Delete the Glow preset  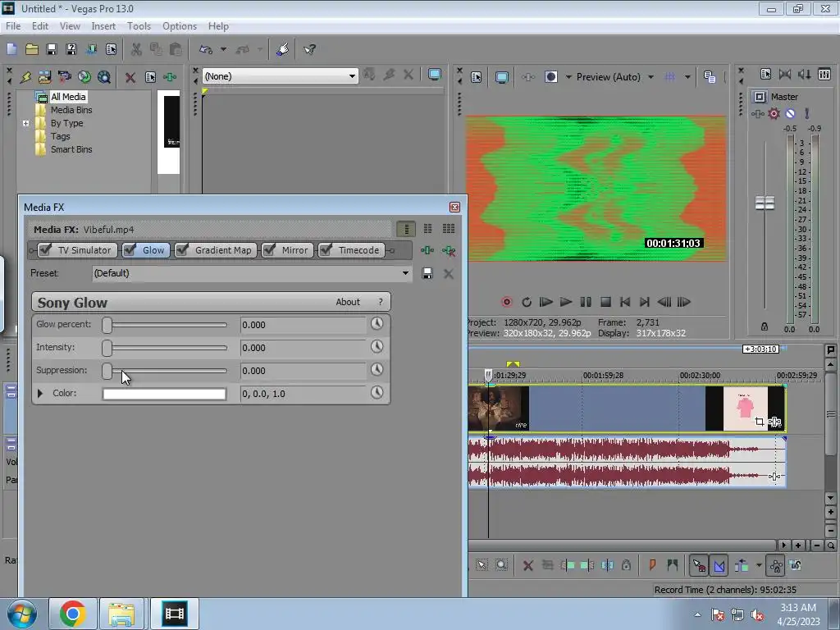(449, 274)
